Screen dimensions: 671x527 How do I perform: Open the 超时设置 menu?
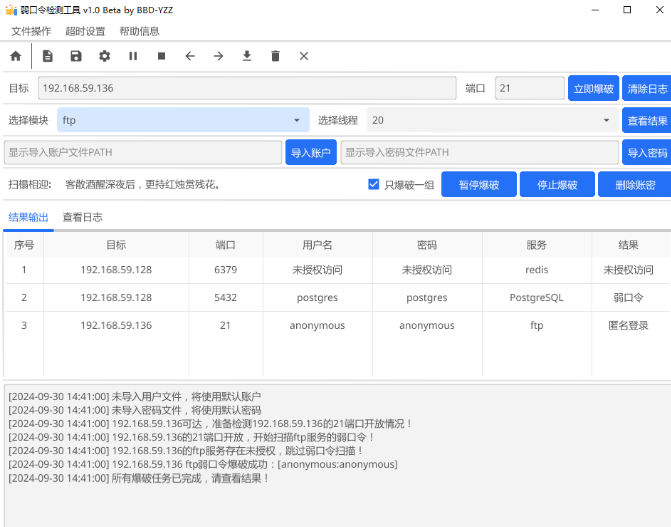point(85,31)
